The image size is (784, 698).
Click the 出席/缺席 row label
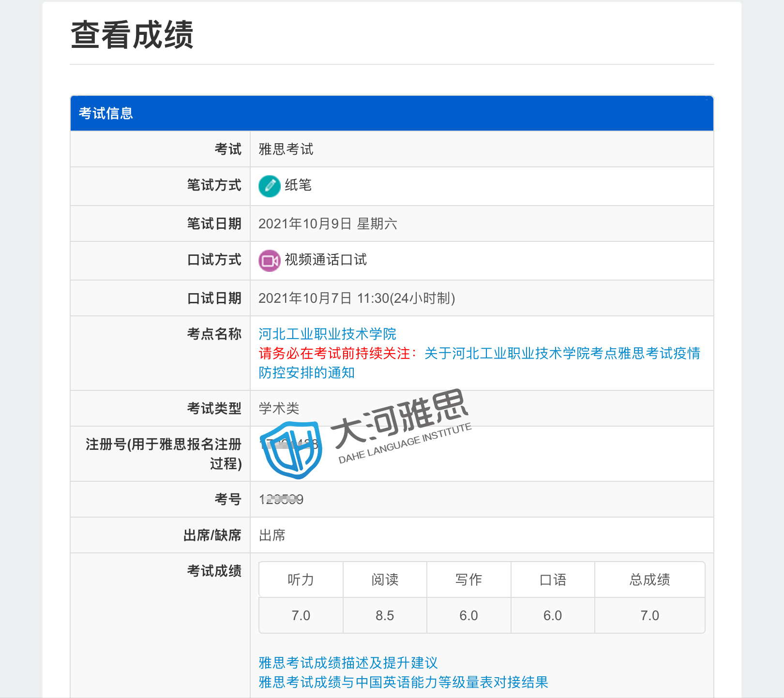tap(212, 535)
